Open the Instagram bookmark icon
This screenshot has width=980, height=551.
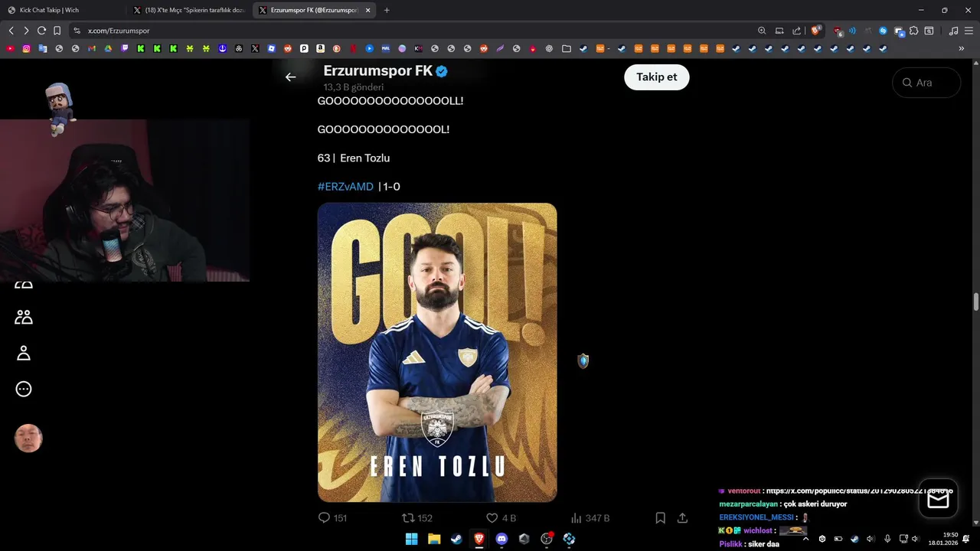[26, 48]
